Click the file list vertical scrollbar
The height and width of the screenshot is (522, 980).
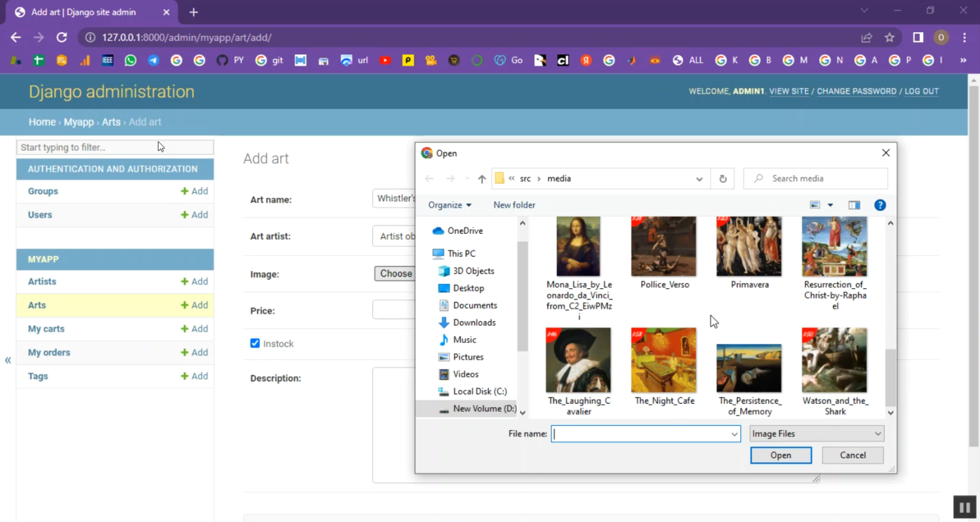[x=890, y=379]
